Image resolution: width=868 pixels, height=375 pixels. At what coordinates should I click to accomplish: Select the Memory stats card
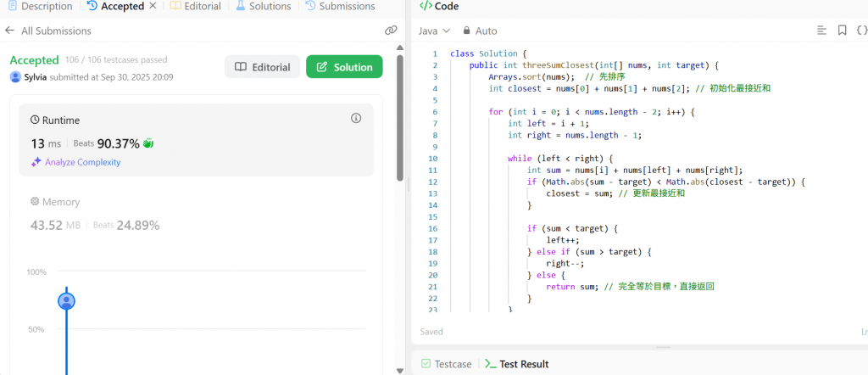(196, 215)
